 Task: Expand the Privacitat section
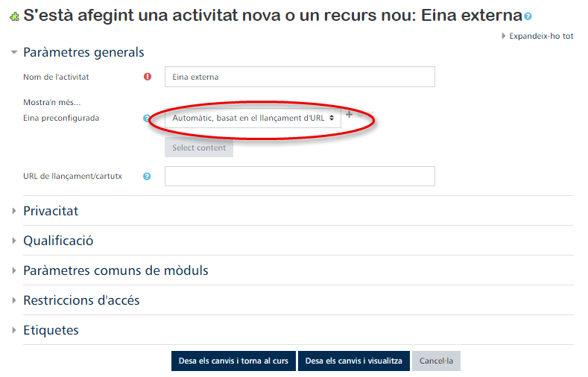pos(51,211)
